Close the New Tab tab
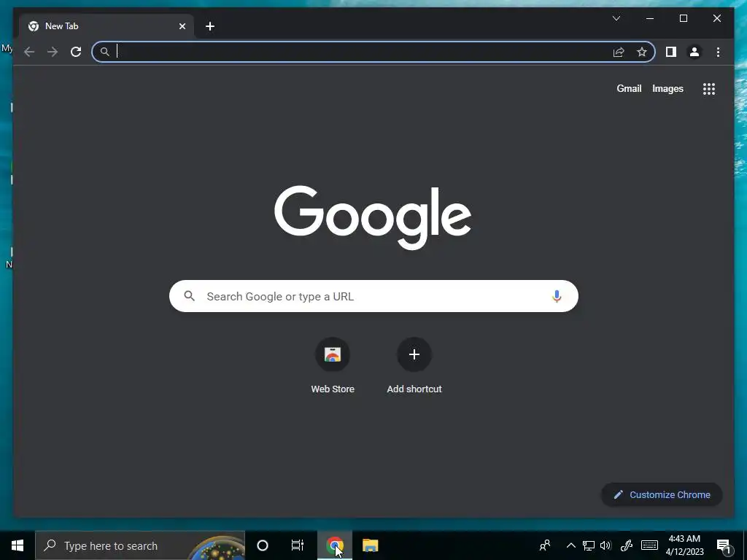Screen dimensions: 747x560 click(182, 26)
